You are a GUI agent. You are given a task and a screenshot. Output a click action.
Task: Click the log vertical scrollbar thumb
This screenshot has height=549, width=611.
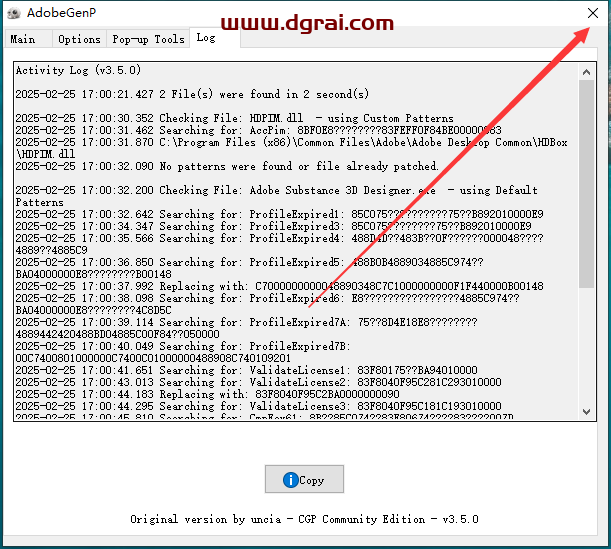coord(586,184)
